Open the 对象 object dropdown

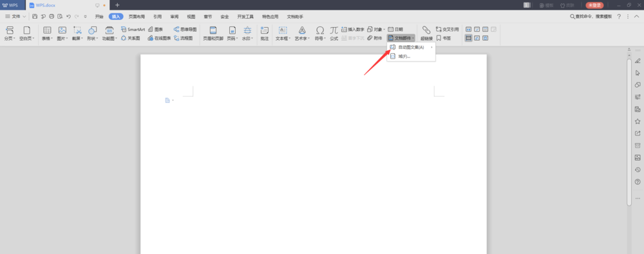coord(376,30)
